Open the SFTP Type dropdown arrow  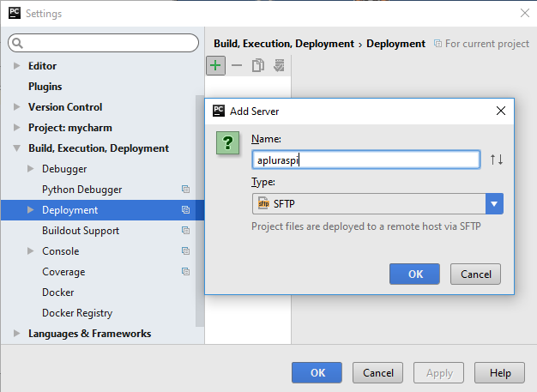point(494,203)
